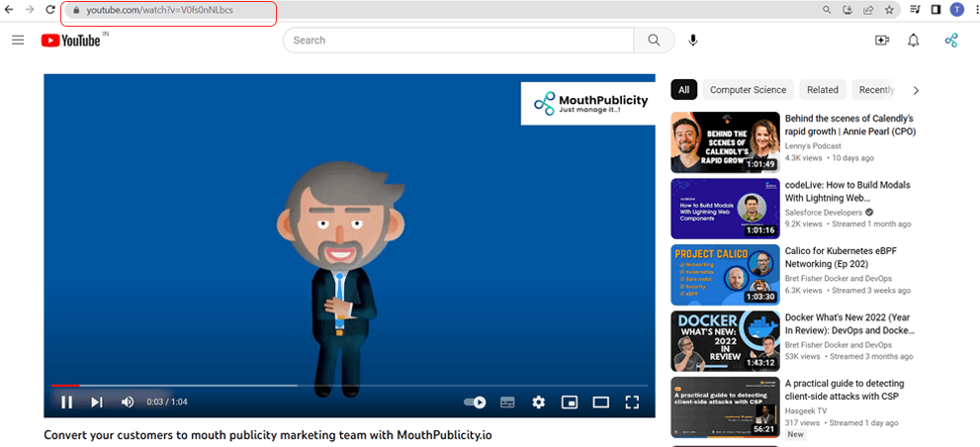Visit Hasgeek TV channel
This screenshot has height=447, width=980.
806,410
